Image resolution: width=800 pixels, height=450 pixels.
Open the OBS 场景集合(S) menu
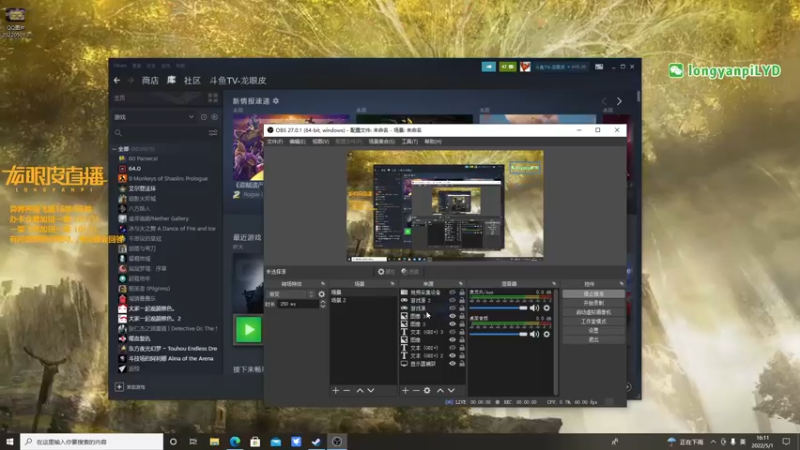pos(382,141)
